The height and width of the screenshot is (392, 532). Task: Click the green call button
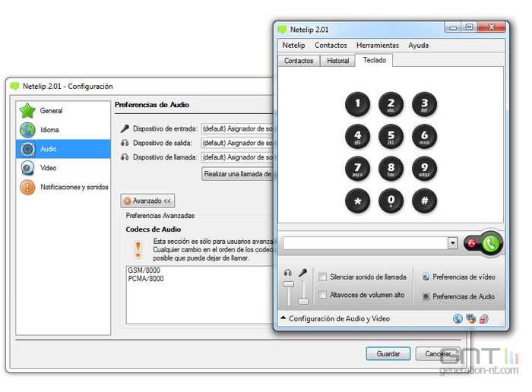coord(491,243)
